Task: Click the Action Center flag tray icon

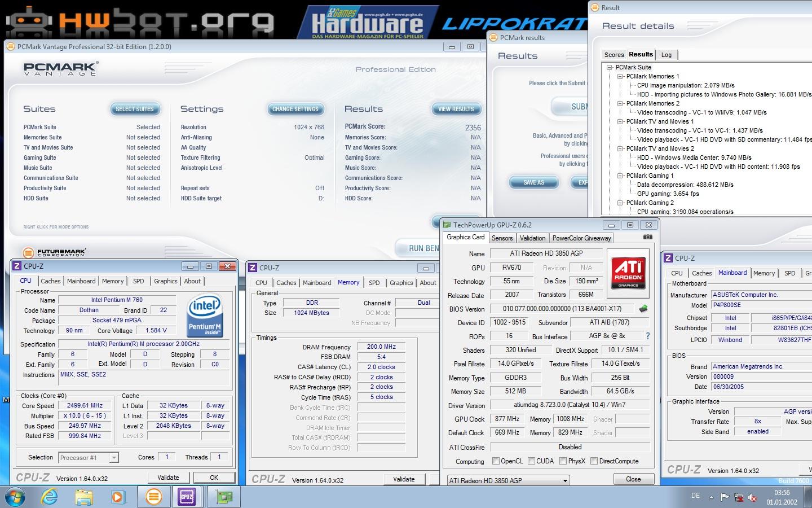Action: [x=725, y=498]
